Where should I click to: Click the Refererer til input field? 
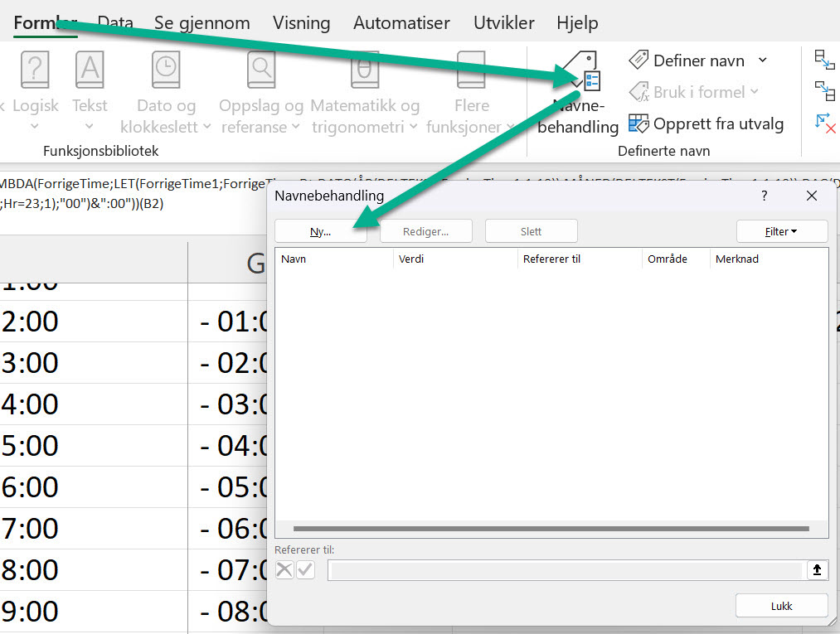[x=566, y=570]
